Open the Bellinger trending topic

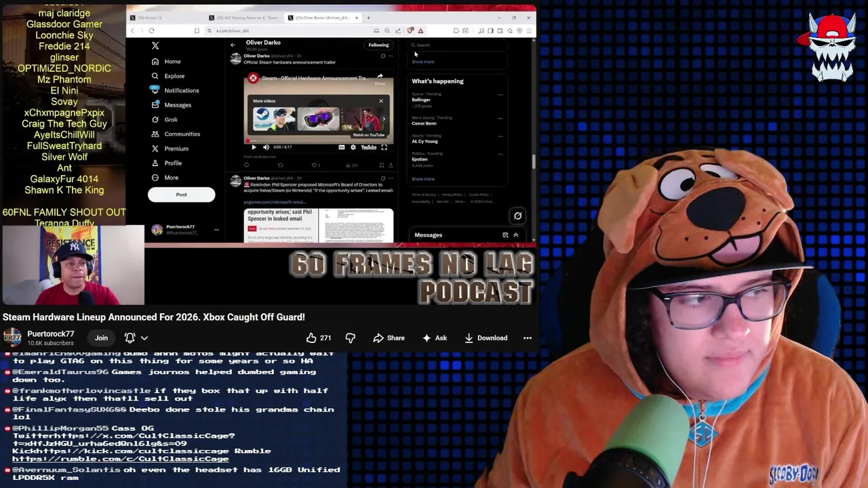[421, 100]
